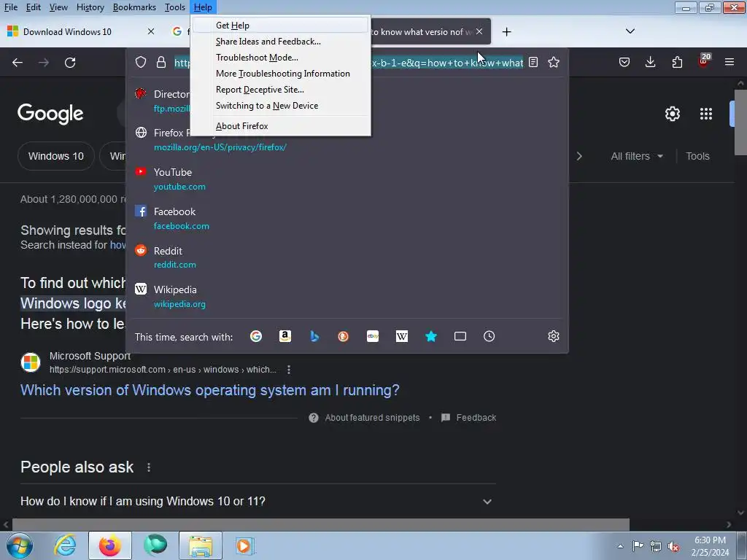Click the muted speaker icon in the system tray
747x560 pixels.
(x=673, y=546)
